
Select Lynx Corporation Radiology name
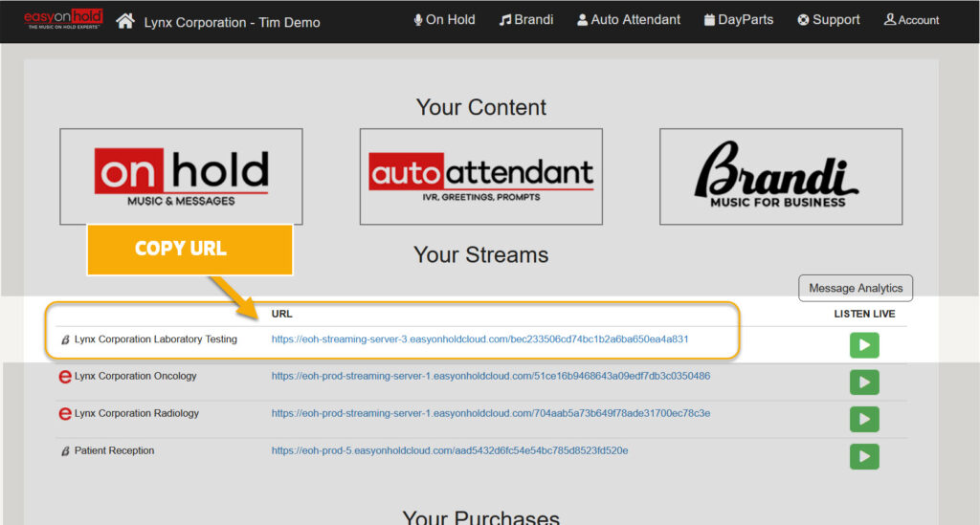pyautogui.click(x=137, y=413)
